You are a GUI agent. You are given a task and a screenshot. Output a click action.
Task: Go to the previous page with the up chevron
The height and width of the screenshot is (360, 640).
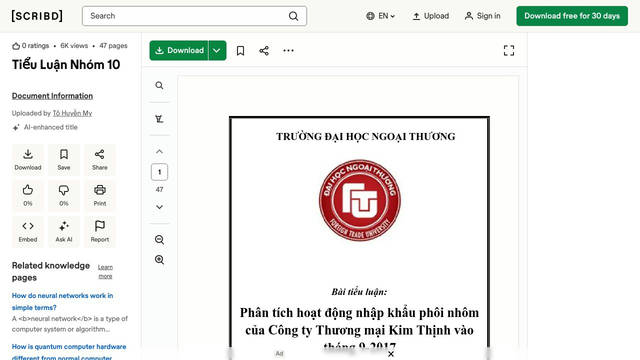[x=159, y=151]
